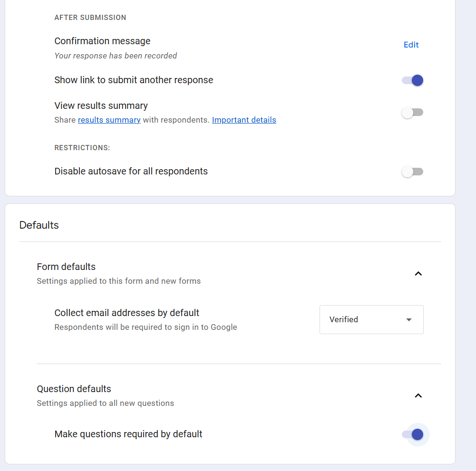
Task: Toggle Show link to submit another response
Action: tap(412, 80)
